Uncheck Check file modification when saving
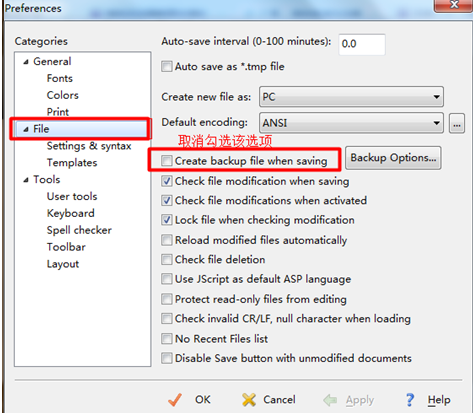Screen dimensions: 473x413 (167, 181)
